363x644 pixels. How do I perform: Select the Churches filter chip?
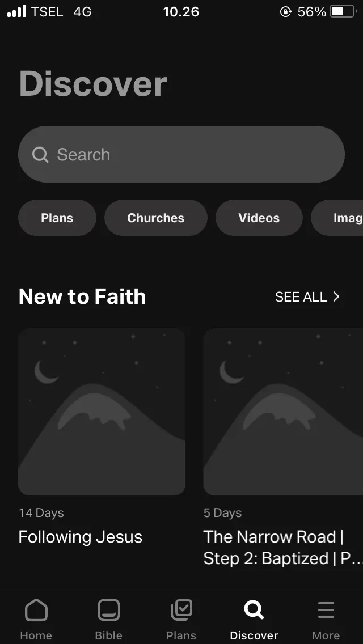tap(156, 218)
